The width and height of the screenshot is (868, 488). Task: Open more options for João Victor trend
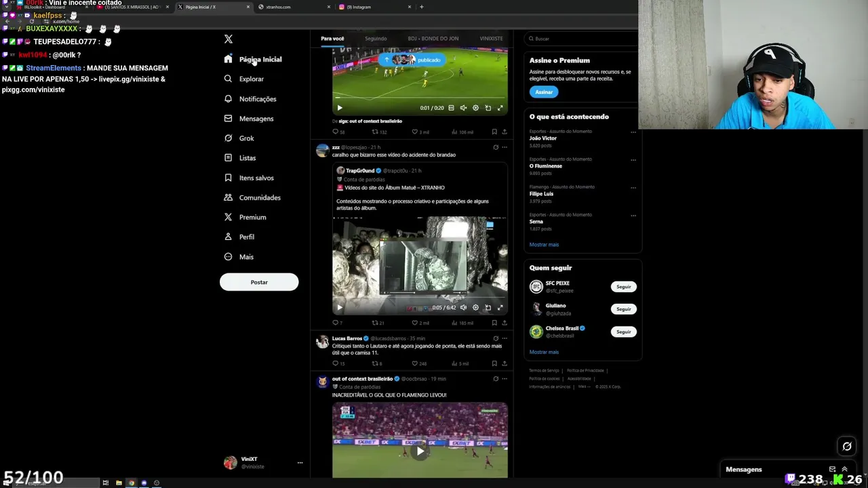click(633, 132)
